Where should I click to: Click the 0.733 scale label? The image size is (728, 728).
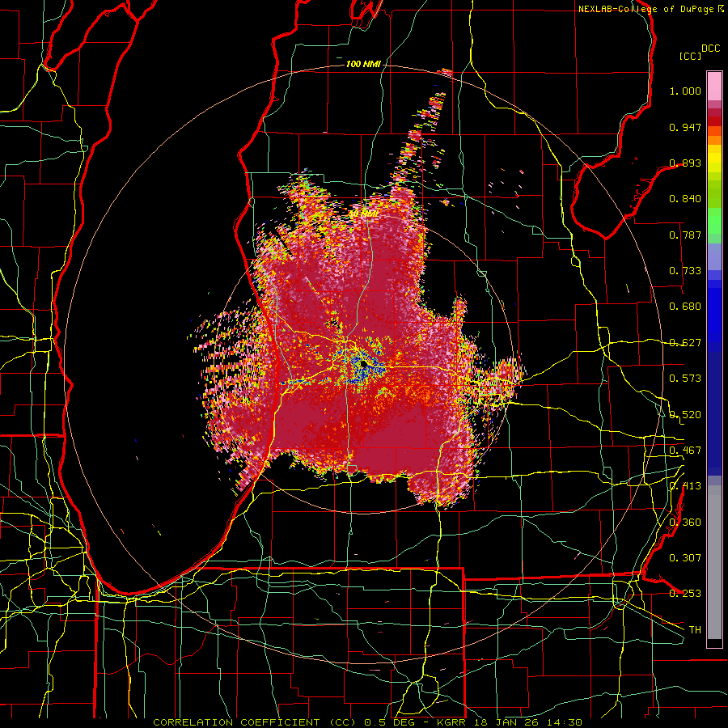685,271
